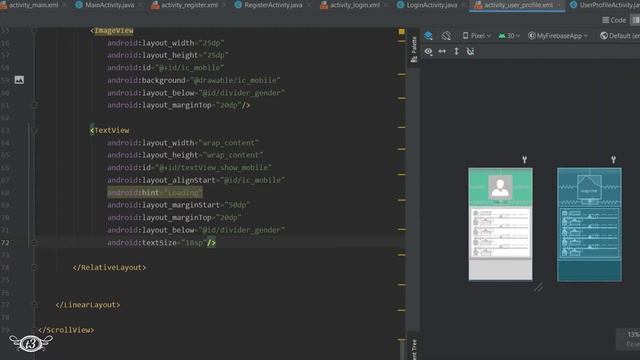640x360 pixels.
Task: Click the fold marker beside </LinearLayout>
Action: pyautogui.click(x=34, y=305)
